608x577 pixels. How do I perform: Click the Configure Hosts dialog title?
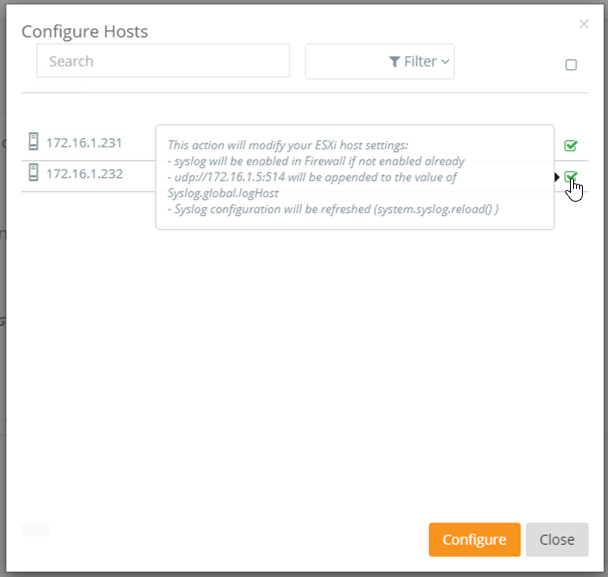(x=85, y=32)
